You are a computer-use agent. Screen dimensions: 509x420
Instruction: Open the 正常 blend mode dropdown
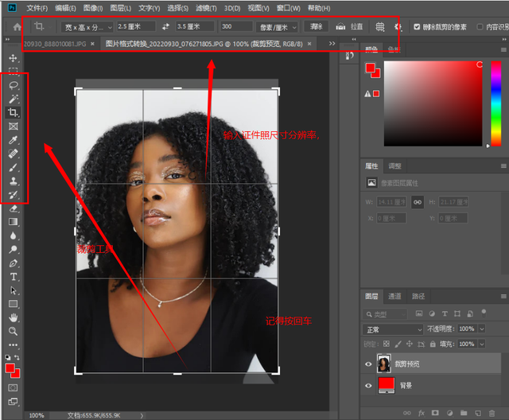coord(394,329)
